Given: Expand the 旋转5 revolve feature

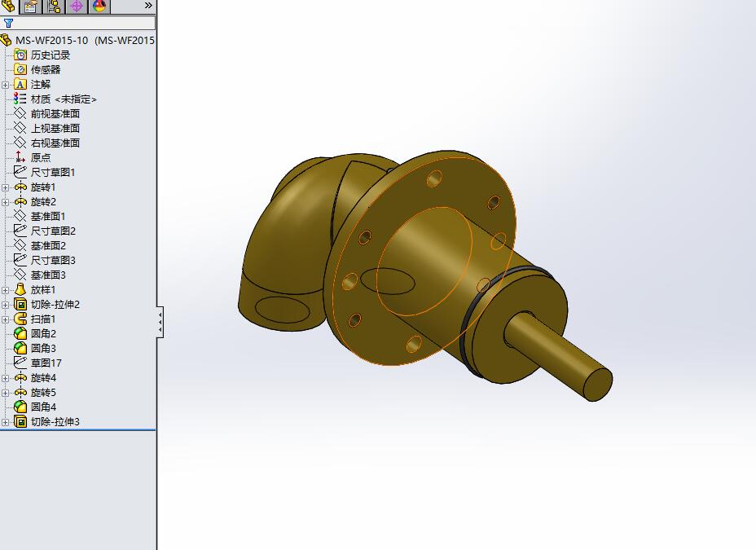Looking at the screenshot, I should coord(6,393).
